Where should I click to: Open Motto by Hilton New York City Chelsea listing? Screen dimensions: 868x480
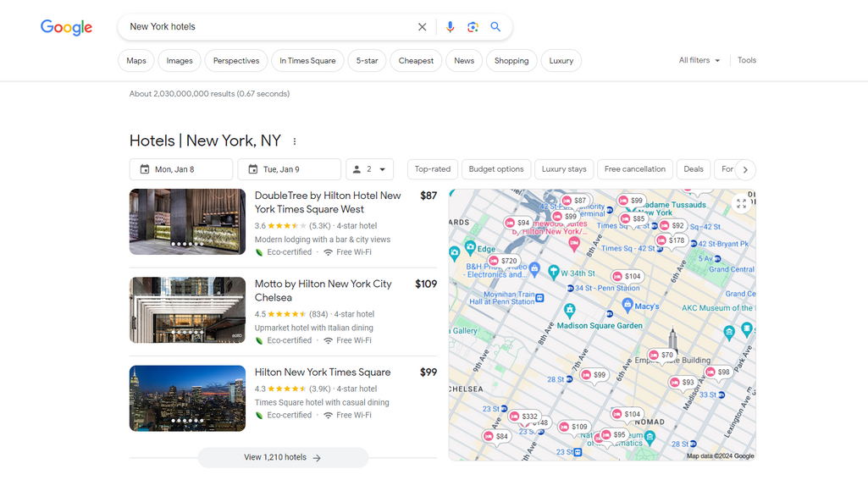click(323, 290)
